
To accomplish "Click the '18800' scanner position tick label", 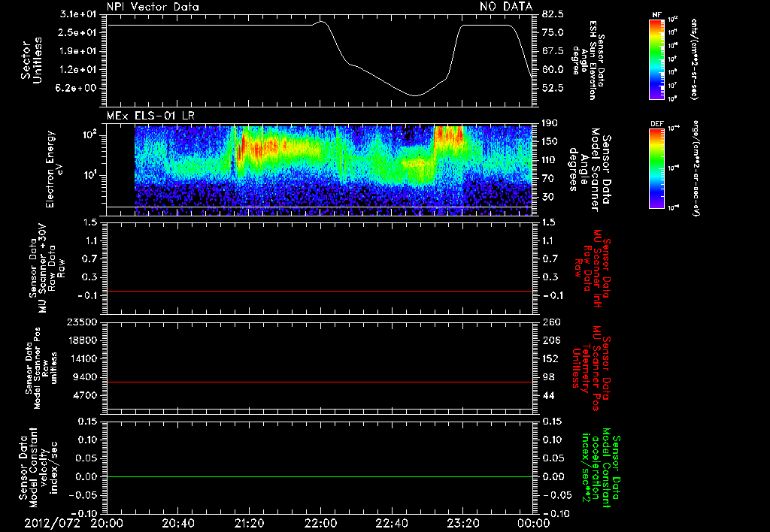I will [83, 340].
